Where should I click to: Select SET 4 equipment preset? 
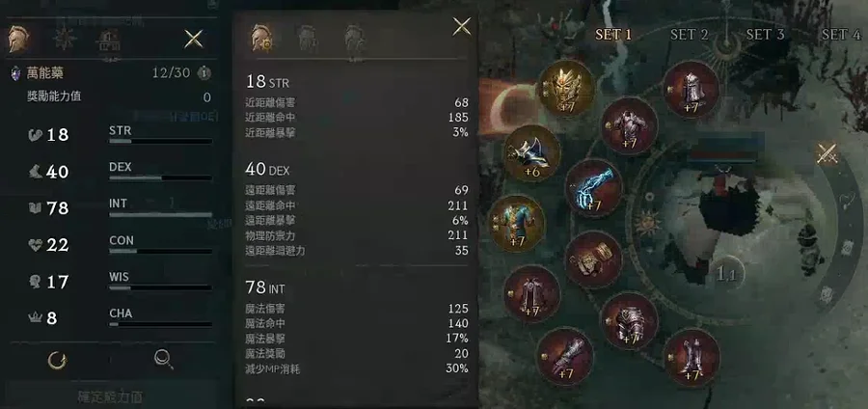coord(840,35)
